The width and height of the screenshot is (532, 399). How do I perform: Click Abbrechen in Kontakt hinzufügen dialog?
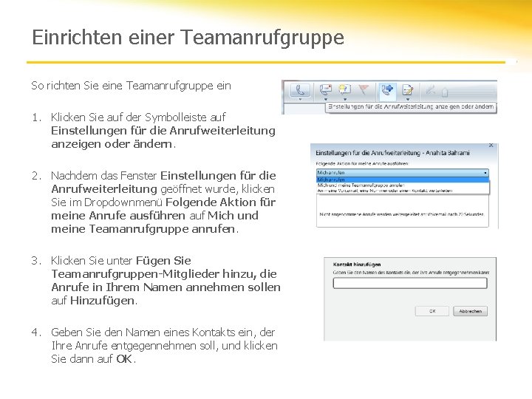coord(470,311)
